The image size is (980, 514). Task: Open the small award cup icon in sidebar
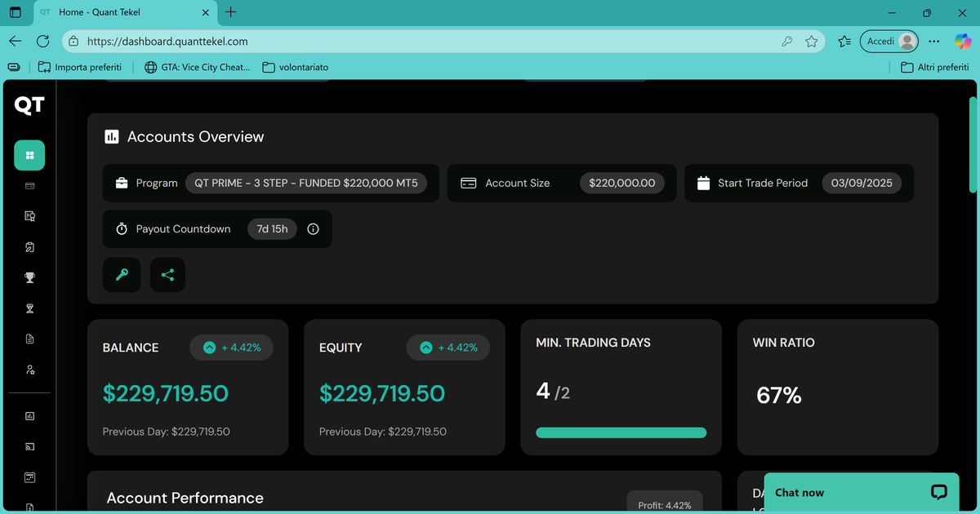point(29,308)
